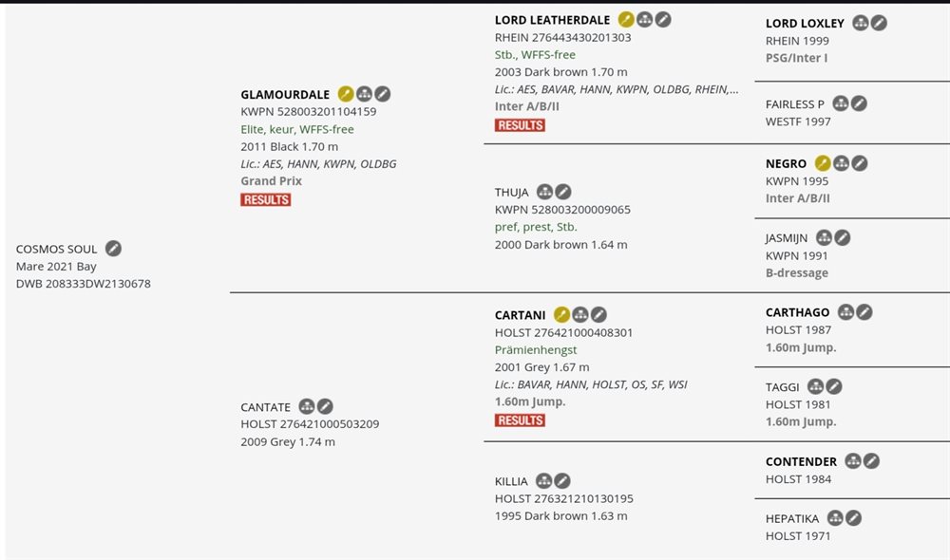Open the pedigree tree icon for Killia
This screenshot has height=560, width=950.
click(x=543, y=481)
